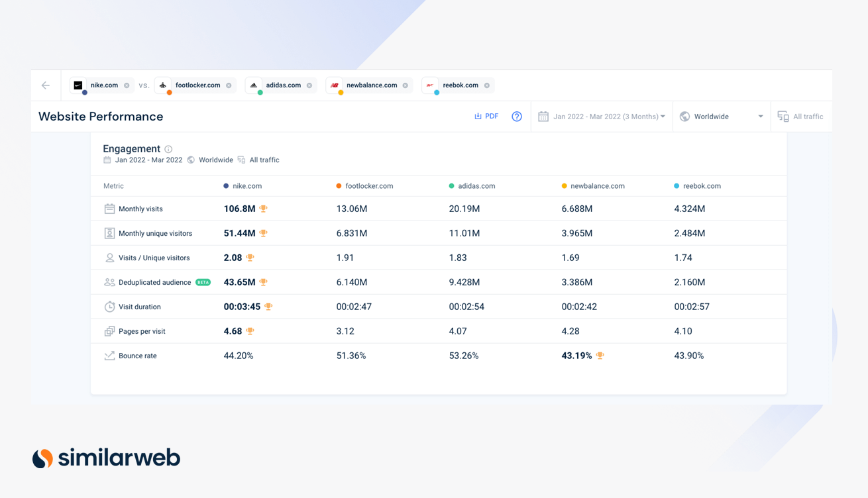Click the Pages per visit icon
This screenshot has width=868, height=498.
pyautogui.click(x=109, y=331)
